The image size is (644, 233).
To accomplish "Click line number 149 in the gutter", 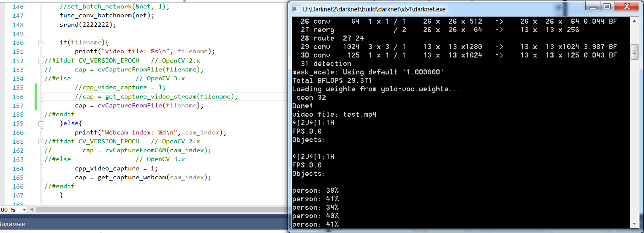I will [x=18, y=34].
